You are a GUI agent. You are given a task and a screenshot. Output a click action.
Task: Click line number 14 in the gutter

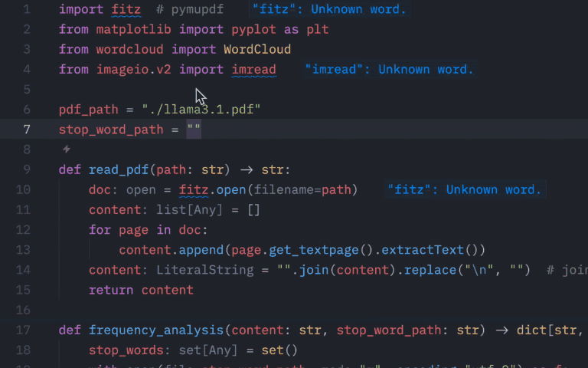[x=23, y=270]
